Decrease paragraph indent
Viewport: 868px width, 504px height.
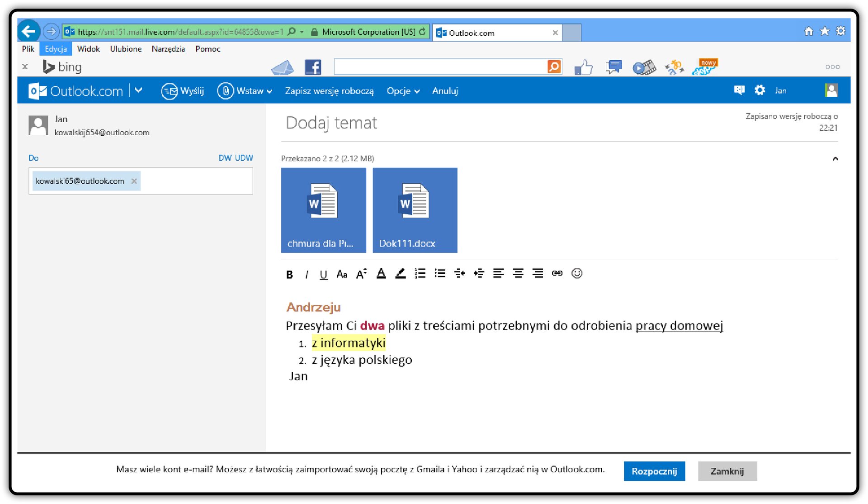[x=459, y=273]
